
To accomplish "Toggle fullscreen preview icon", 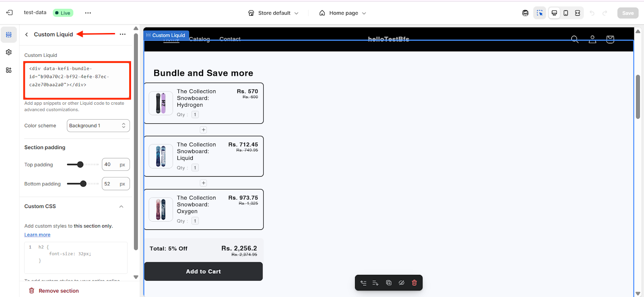I will [x=578, y=13].
